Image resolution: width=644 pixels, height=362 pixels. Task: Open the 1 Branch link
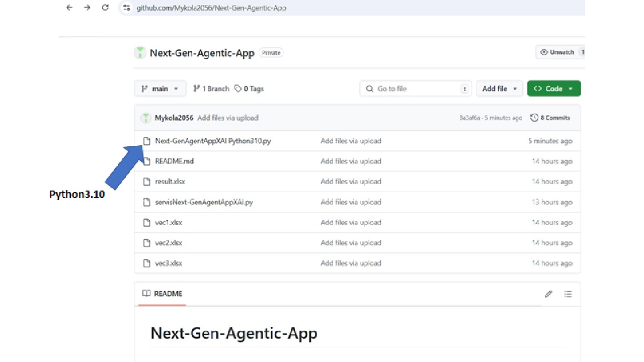point(211,88)
